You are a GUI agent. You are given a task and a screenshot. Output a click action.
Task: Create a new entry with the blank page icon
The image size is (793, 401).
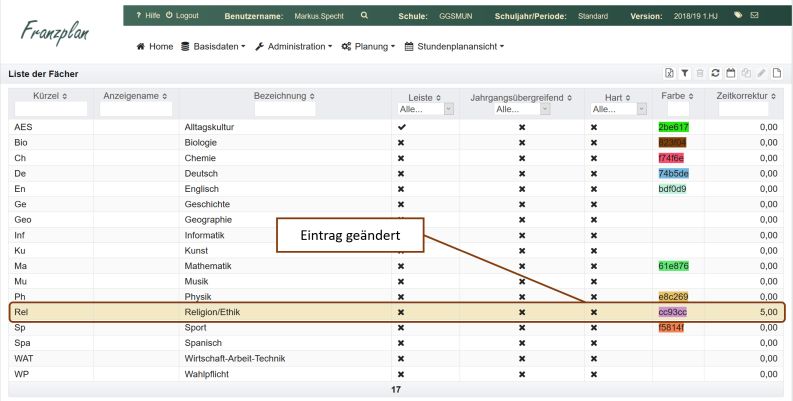coord(776,73)
